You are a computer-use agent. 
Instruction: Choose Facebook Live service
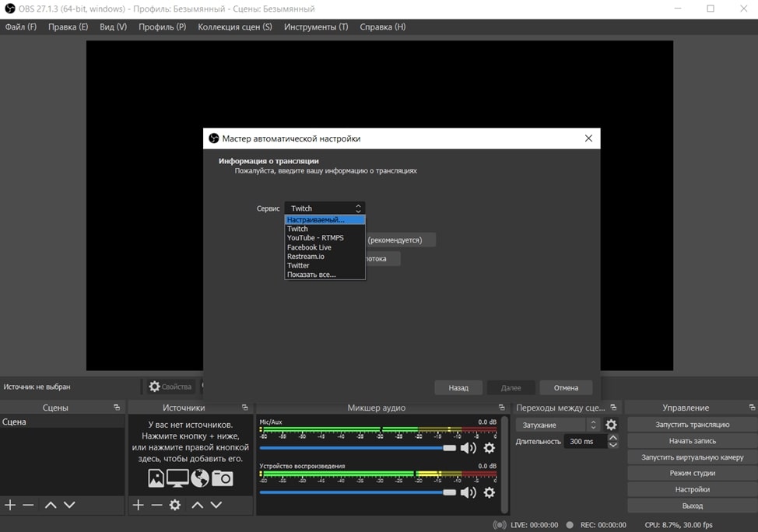click(325, 247)
